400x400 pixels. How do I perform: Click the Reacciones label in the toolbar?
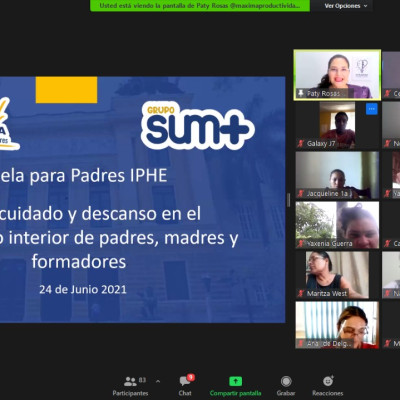click(328, 393)
